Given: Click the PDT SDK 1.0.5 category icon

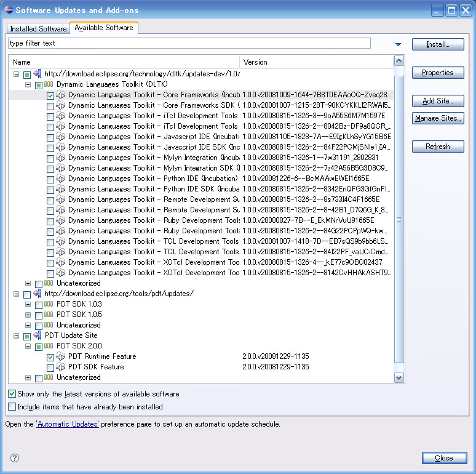Looking at the screenshot, I should tap(49, 315).
